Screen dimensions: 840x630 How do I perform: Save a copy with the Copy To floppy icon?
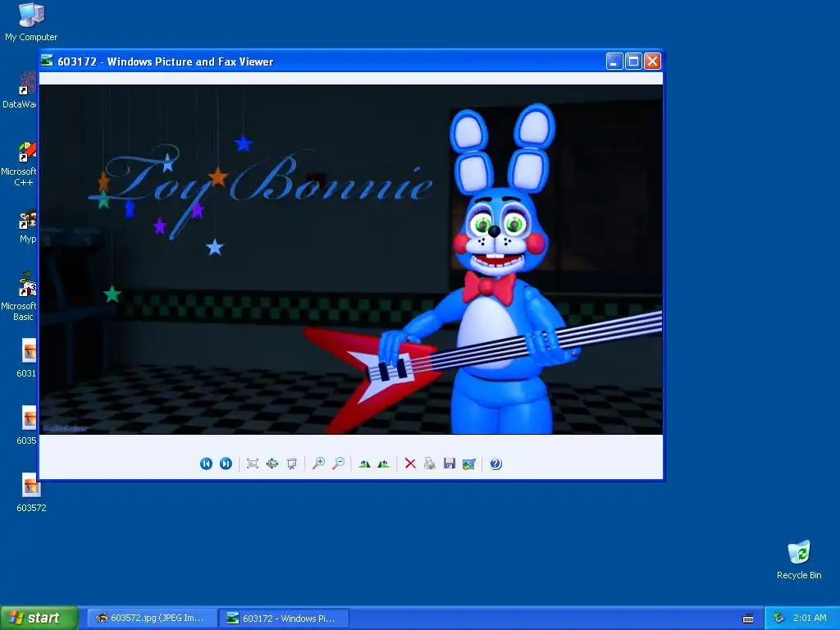click(450, 464)
